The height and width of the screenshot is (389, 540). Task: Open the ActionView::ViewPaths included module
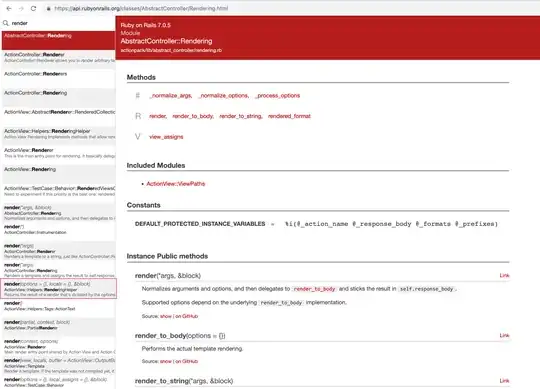[x=176, y=184]
